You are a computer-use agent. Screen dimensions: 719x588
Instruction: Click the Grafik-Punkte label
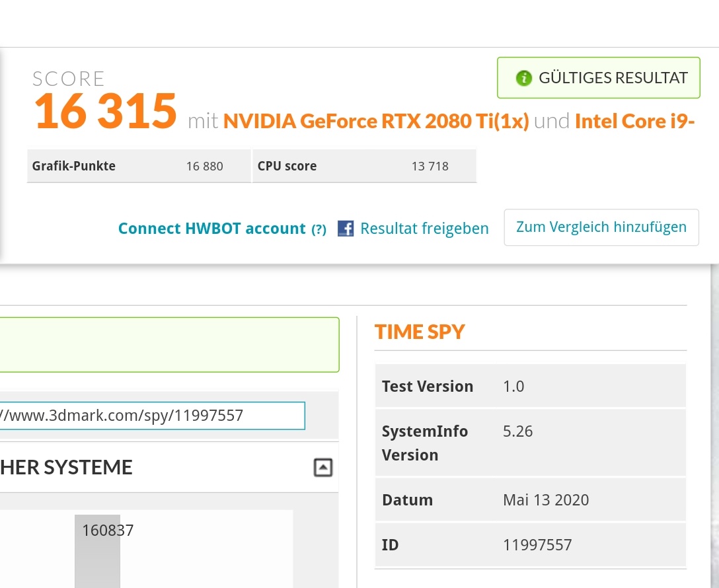pyautogui.click(x=74, y=166)
